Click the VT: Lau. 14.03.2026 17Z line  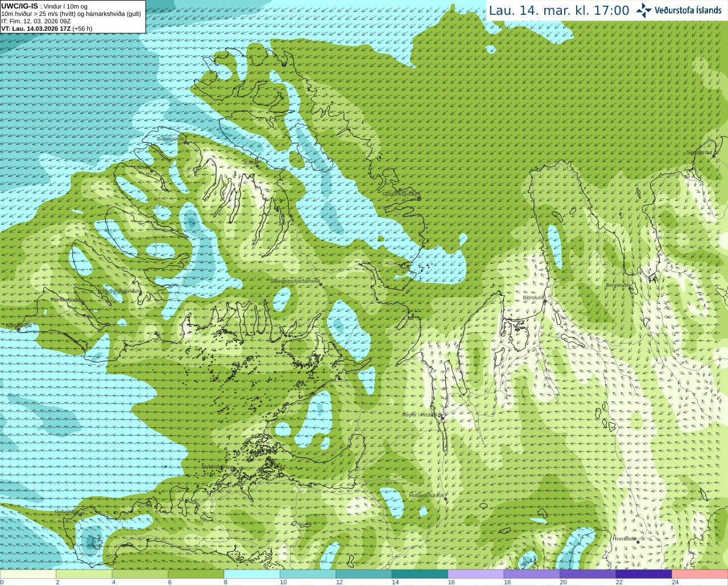47,28
